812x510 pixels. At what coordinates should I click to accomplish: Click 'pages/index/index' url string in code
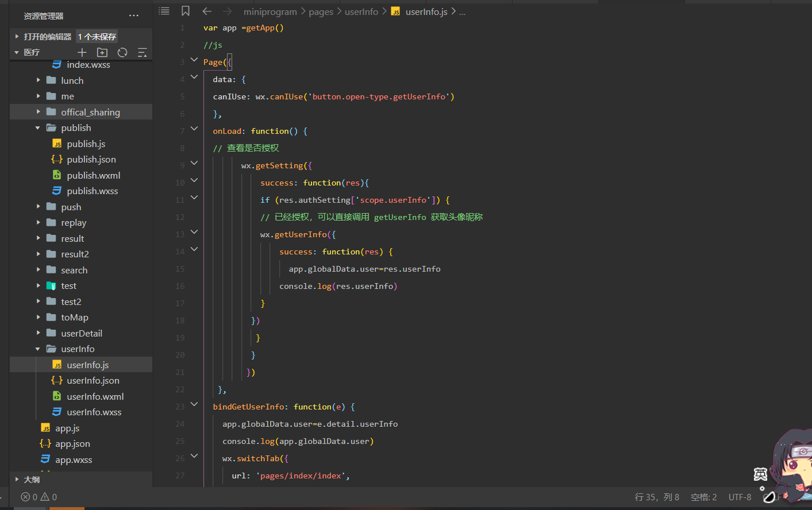[x=301, y=476]
